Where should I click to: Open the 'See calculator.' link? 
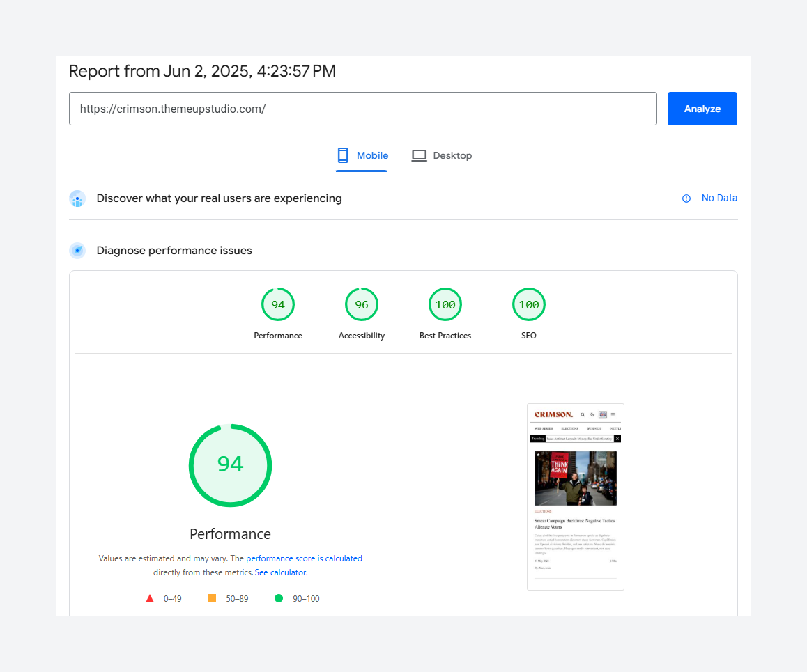[281, 572]
